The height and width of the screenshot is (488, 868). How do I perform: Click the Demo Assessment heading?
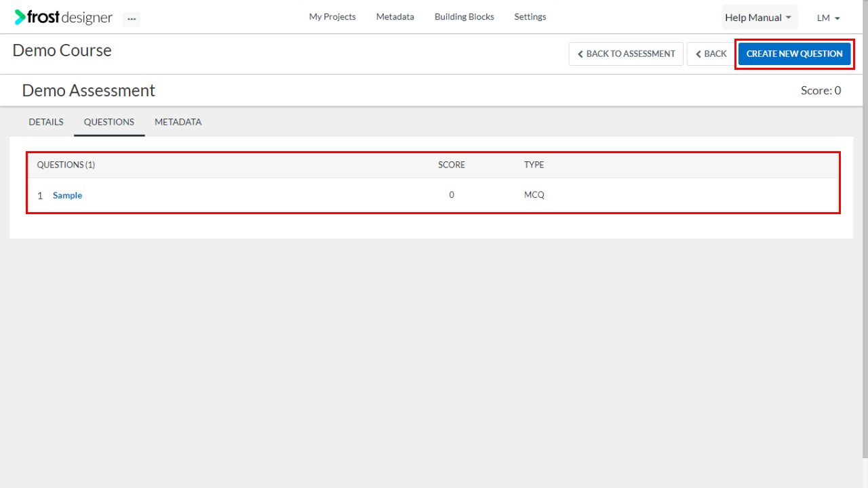89,91
